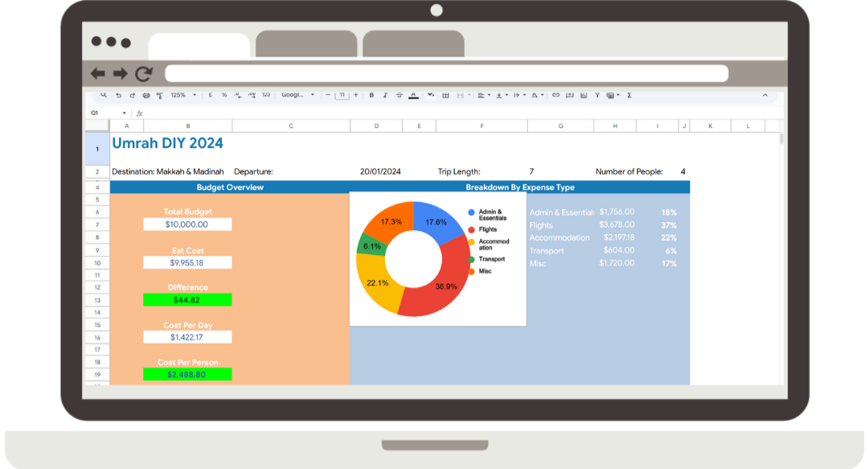Collapse the toolbar with up chevron

(765, 96)
